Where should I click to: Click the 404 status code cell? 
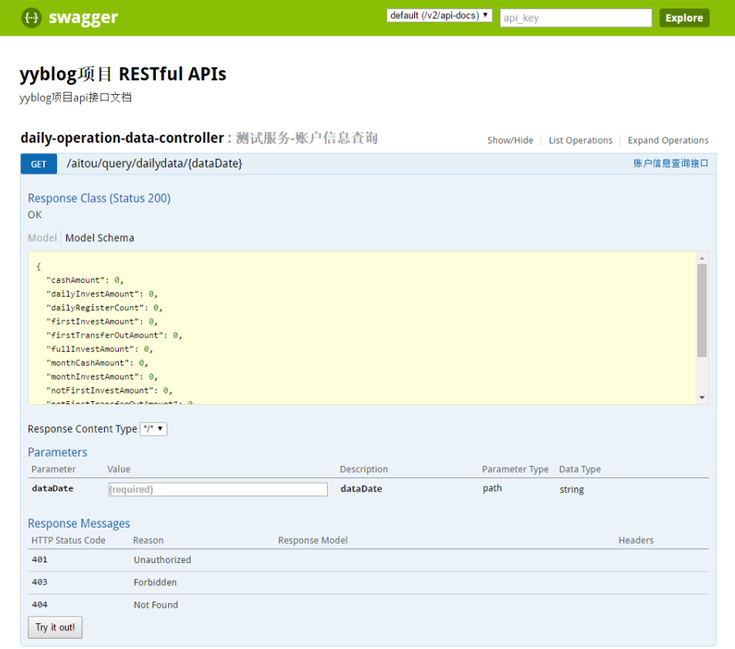click(x=39, y=604)
